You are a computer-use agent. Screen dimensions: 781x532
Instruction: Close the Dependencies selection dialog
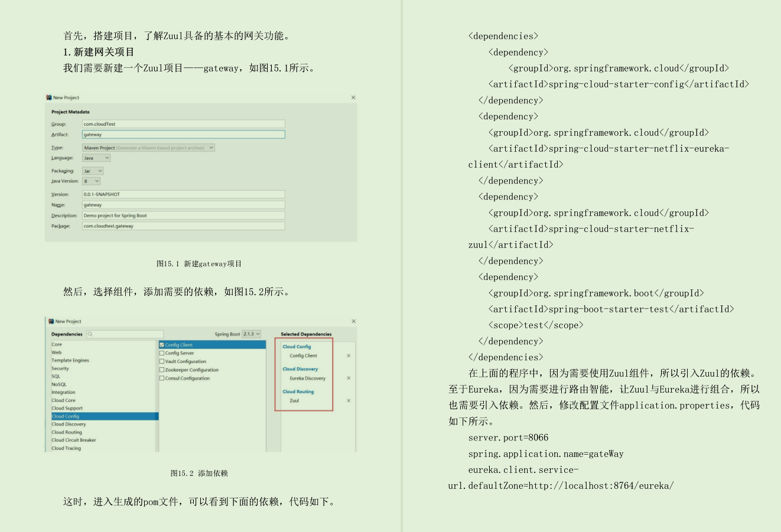tap(353, 321)
